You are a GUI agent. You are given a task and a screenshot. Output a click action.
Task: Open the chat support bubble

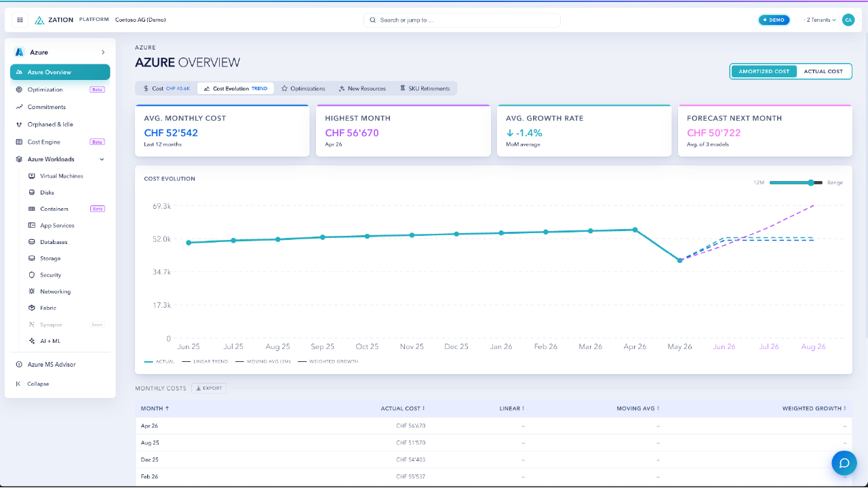click(844, 463)
